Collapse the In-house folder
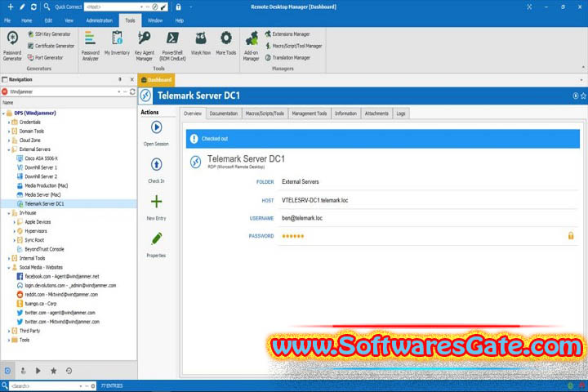The image size is (588, 392). 9,213
